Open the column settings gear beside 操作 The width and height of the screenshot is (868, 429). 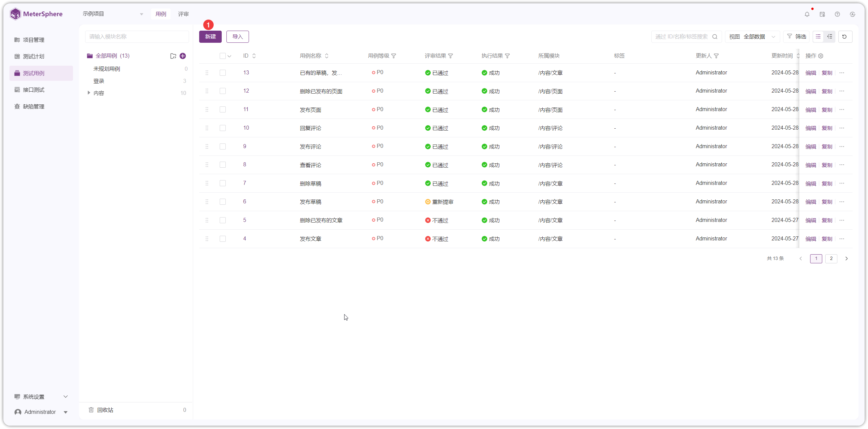pyautogui.click(x=821, y=56)
